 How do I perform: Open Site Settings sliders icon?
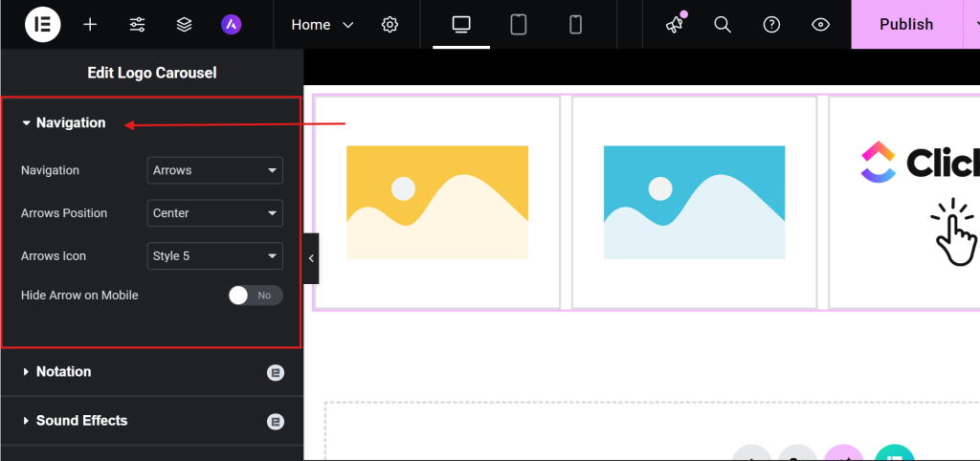pos(137,24)
